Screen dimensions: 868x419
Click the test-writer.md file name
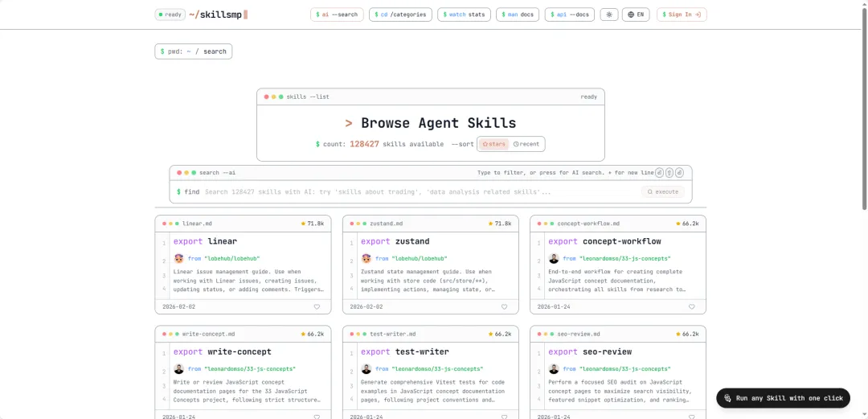(392, 335)
